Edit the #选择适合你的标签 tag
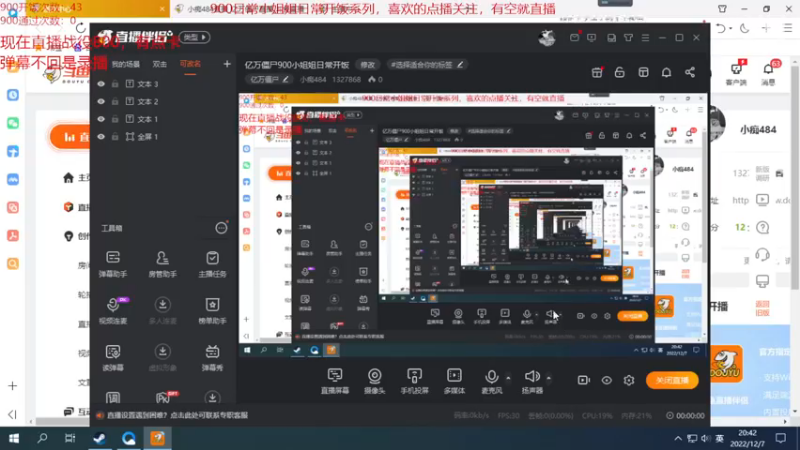This screenshot has width=800, height=450. tap(427, 65)
